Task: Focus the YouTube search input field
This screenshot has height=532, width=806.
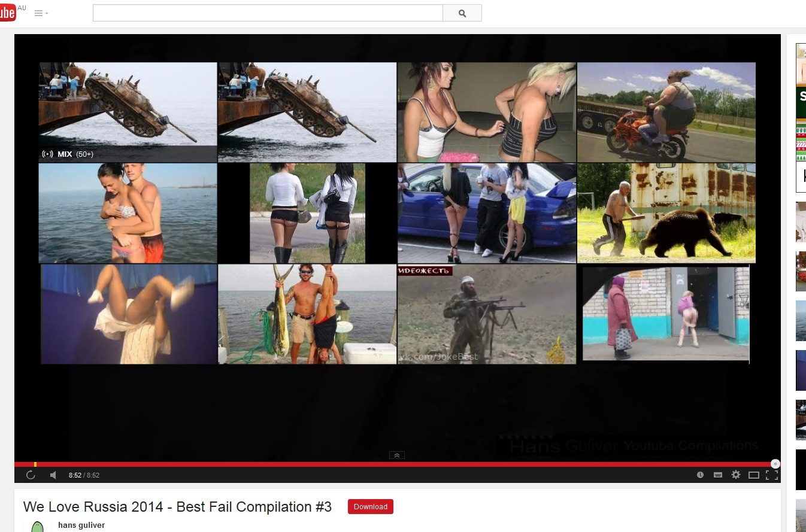Action: (268, 13)
